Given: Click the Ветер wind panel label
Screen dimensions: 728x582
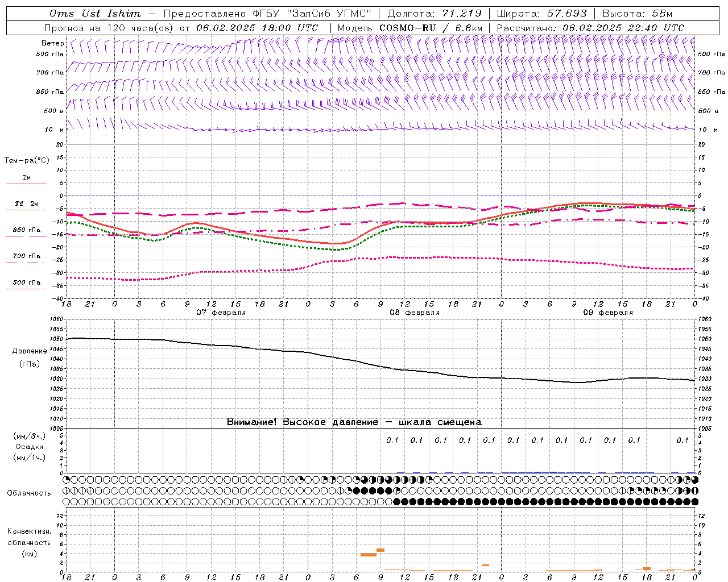Looking at the screenshot, I should click(x=53, y=43).
